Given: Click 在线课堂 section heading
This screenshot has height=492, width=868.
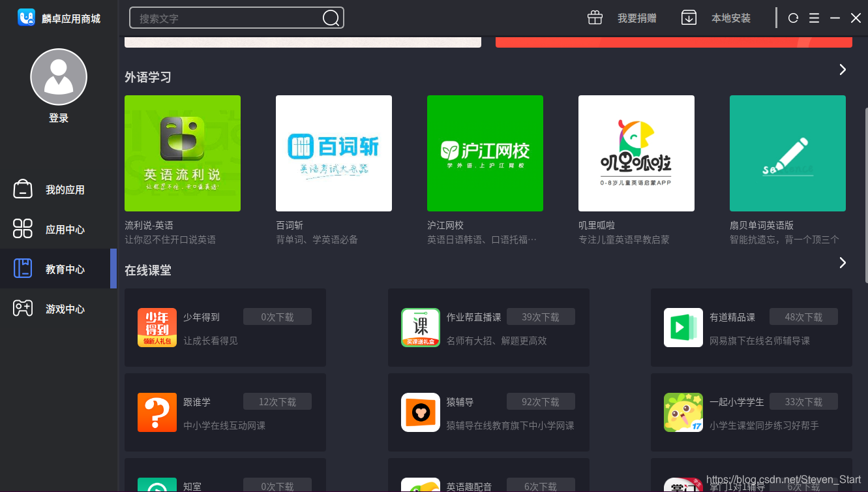Looking at the screenshot, I should tap(148, 270).
